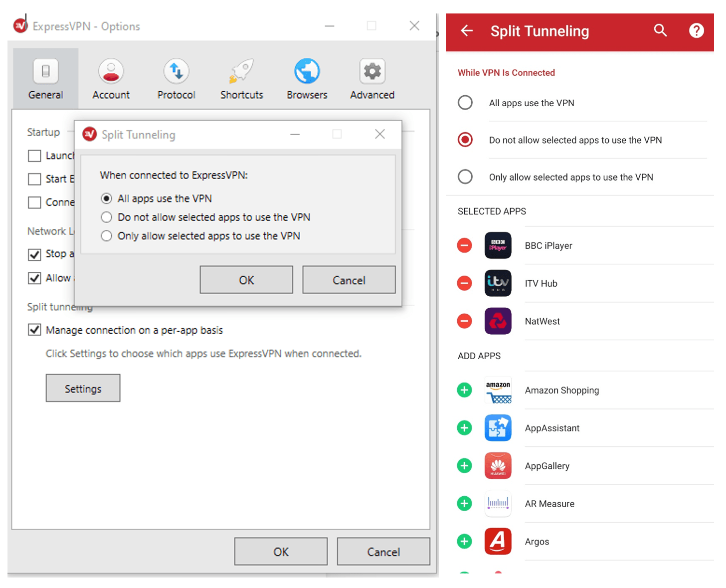
Task: Switch to the Advanced tab
Action: (372, 79)
